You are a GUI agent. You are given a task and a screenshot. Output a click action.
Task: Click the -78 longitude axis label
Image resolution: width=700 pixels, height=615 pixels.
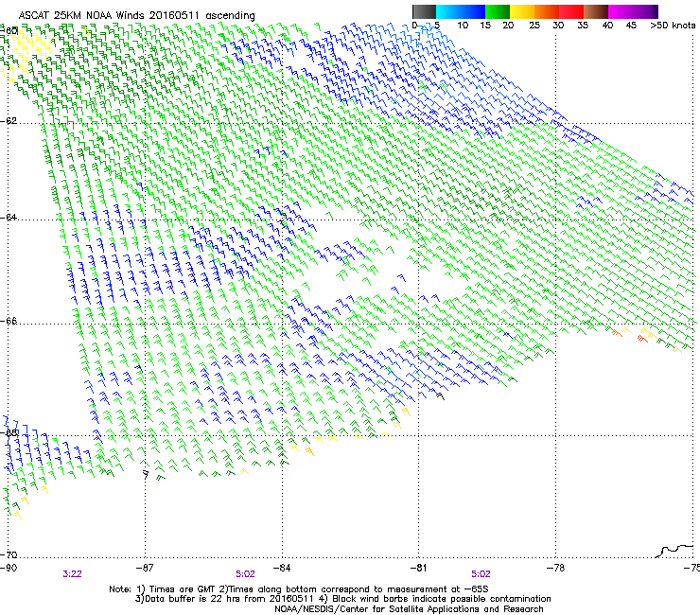click(556, 568)
